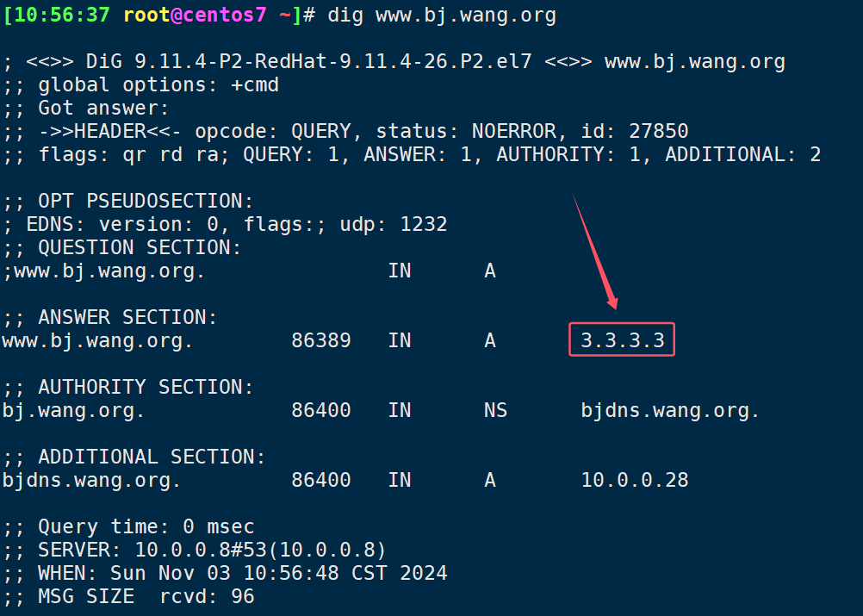Screen dimensions: 863x616
Task: Click the ANSWER SECTION header
Action: (x=127, y=318)
